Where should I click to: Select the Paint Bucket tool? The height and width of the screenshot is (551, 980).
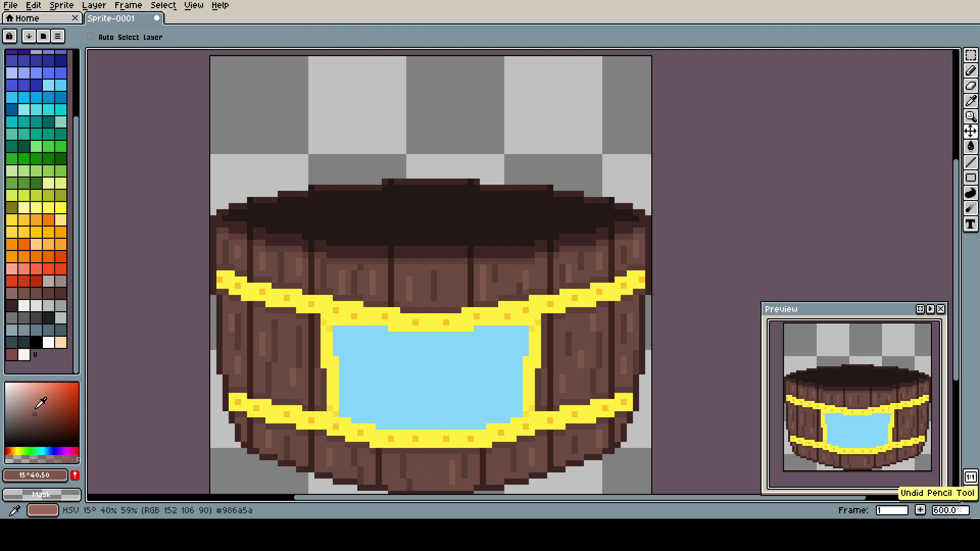tap(970, 147)
